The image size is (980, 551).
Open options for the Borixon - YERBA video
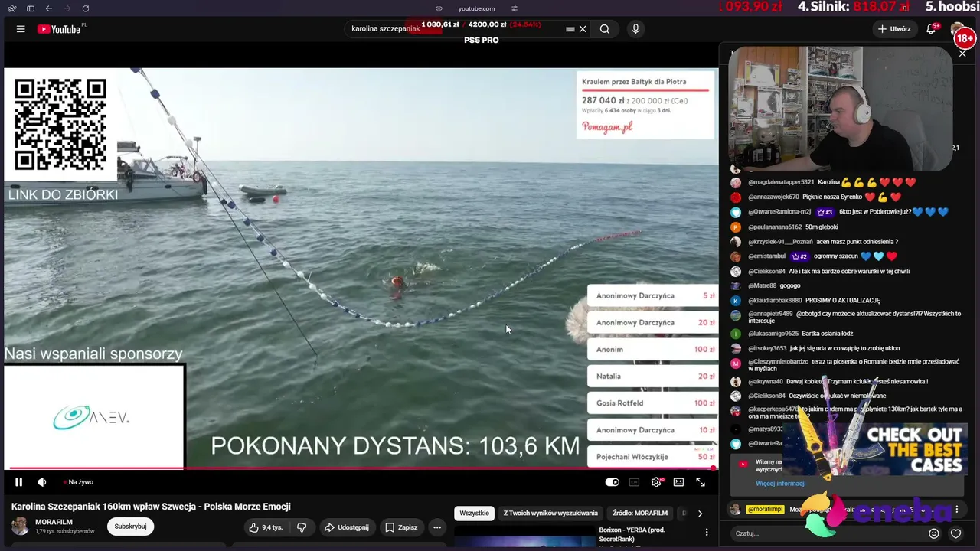click(707, 533)
